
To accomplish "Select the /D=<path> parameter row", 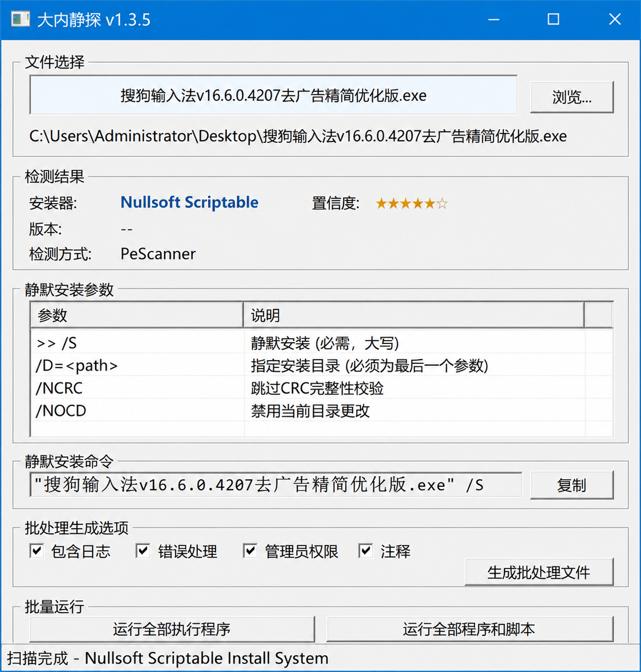I will coord(321,365).
